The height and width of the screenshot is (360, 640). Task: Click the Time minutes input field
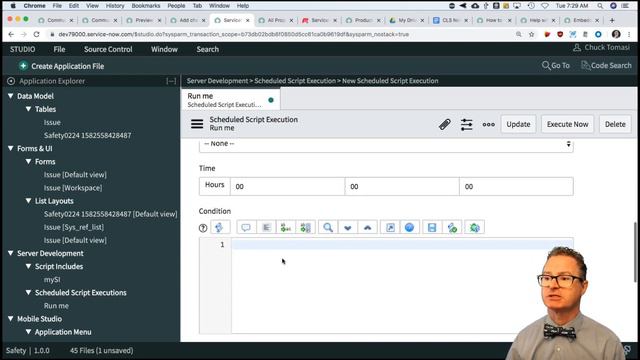(x=402, y=186)
